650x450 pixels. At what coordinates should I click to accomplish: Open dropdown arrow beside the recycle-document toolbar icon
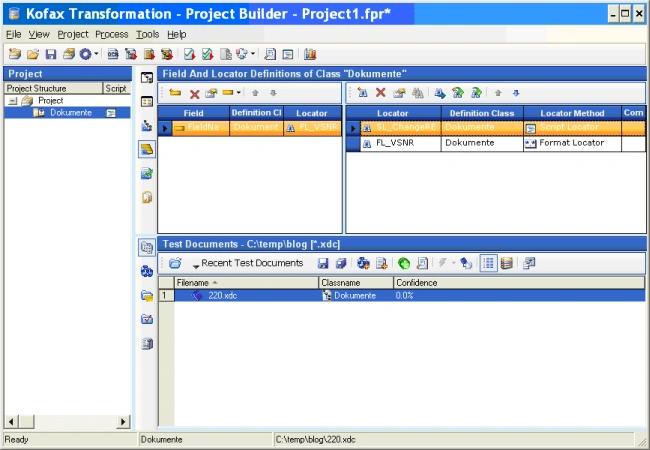click(x=253, y=54)
